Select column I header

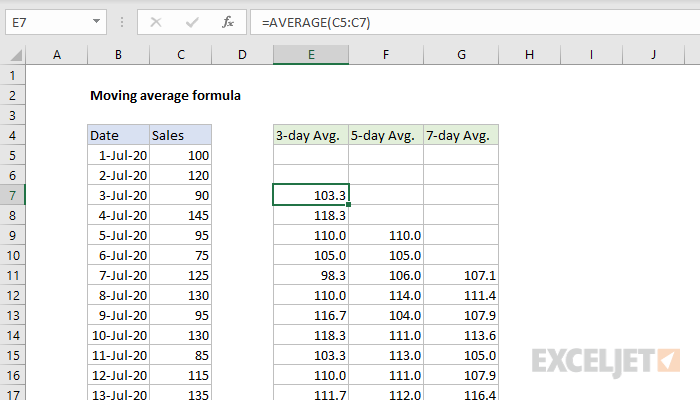[591, 55]
